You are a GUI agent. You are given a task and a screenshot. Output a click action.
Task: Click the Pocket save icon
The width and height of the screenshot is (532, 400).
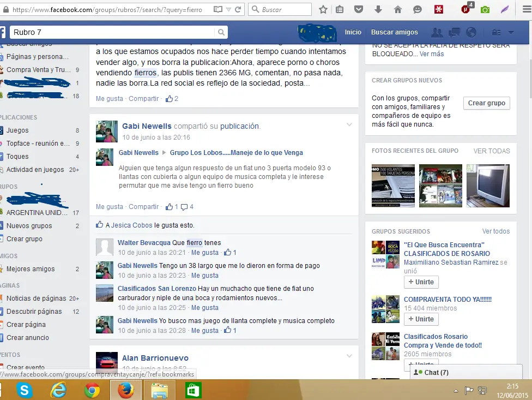coord(359,9)
